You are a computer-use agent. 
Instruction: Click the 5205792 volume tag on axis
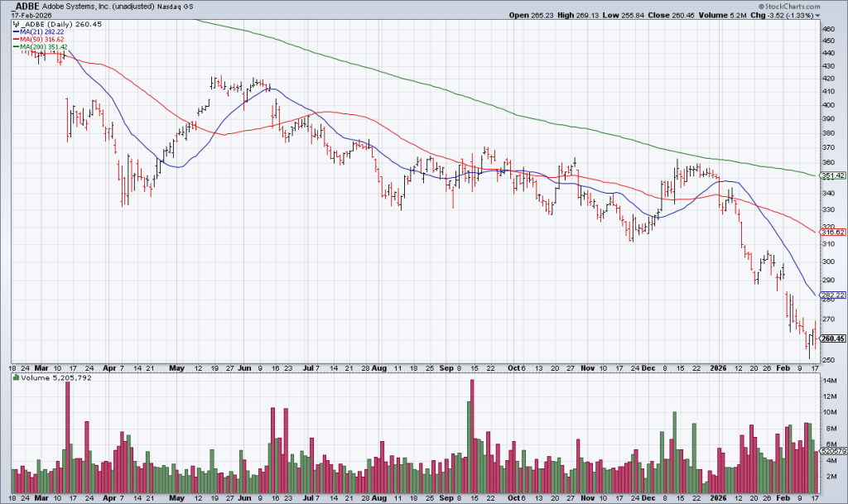coord(833,450)
